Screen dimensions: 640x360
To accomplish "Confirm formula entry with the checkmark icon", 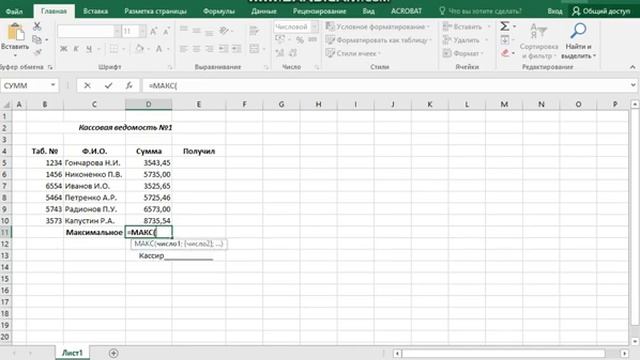I will tap(108, 85).
